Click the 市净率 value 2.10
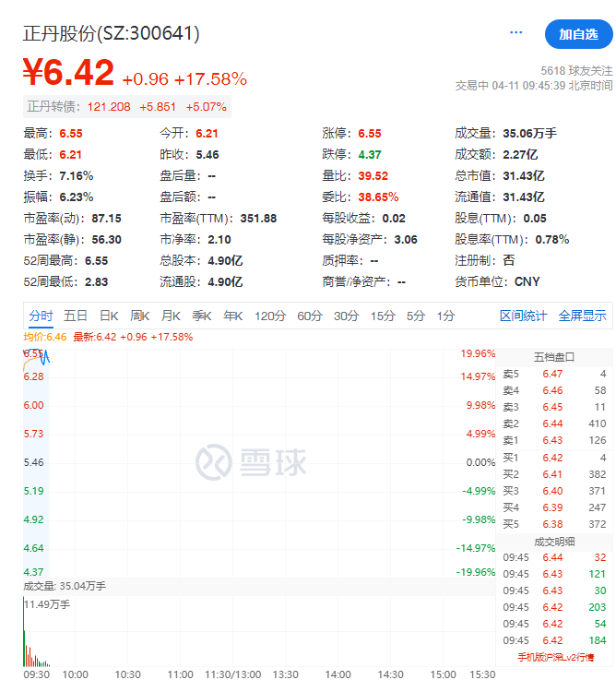This screenshot has width=616, height=680. coord(219,239)
